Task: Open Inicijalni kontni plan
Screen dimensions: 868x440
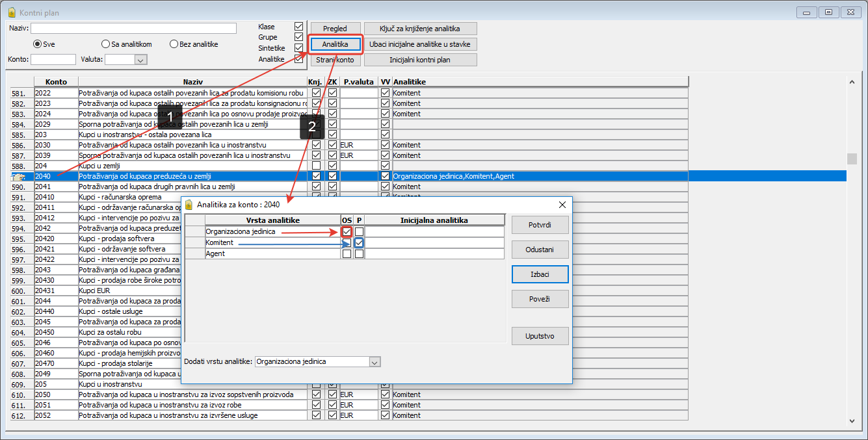Action: click(x=420, y=60)
